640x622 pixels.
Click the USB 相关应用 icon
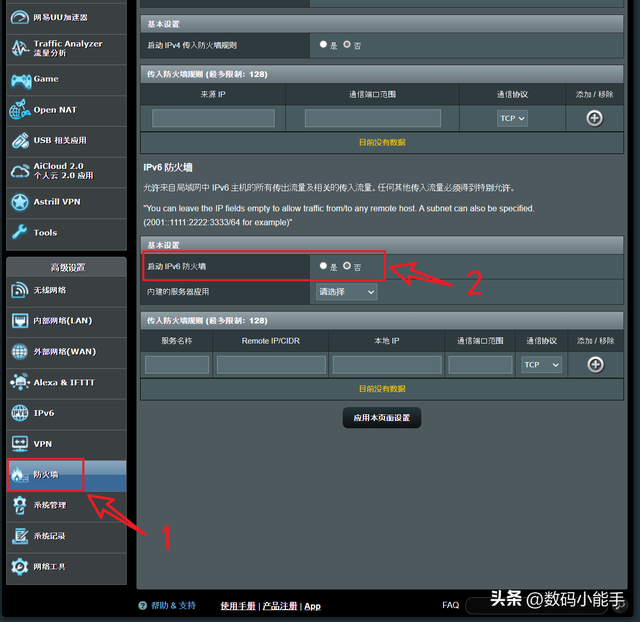pyautogui.click(x=20, y=140)
